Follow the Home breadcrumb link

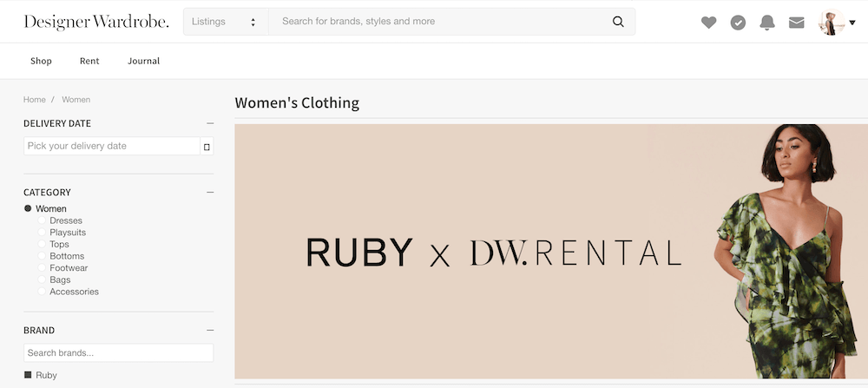pyautogui.click(x=35, y=100)
